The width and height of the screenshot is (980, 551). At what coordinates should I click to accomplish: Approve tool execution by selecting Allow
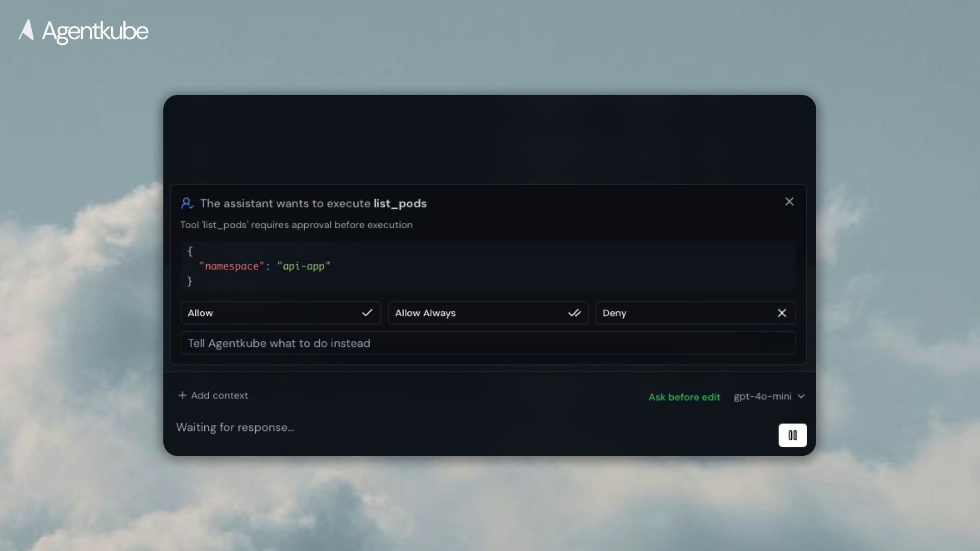pyautogui.click(x=281, y=313)
